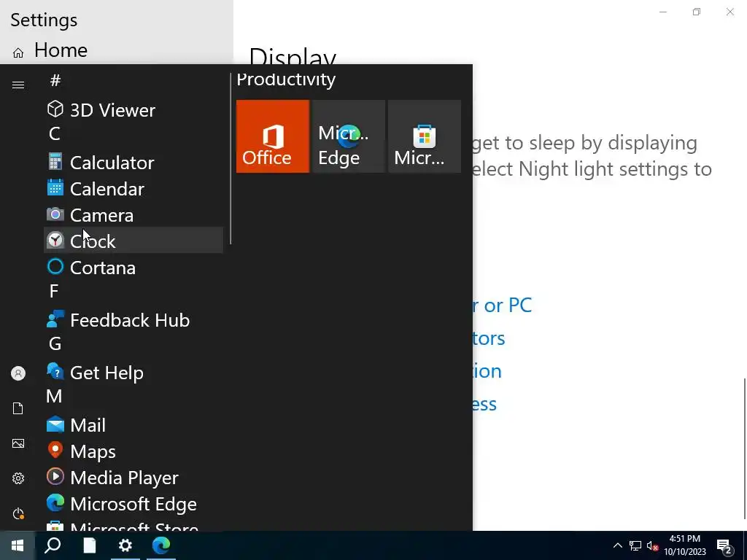The width and height of the screenshot is (747, 560).
Task: Open the user account icon
Action: (18, 373)
